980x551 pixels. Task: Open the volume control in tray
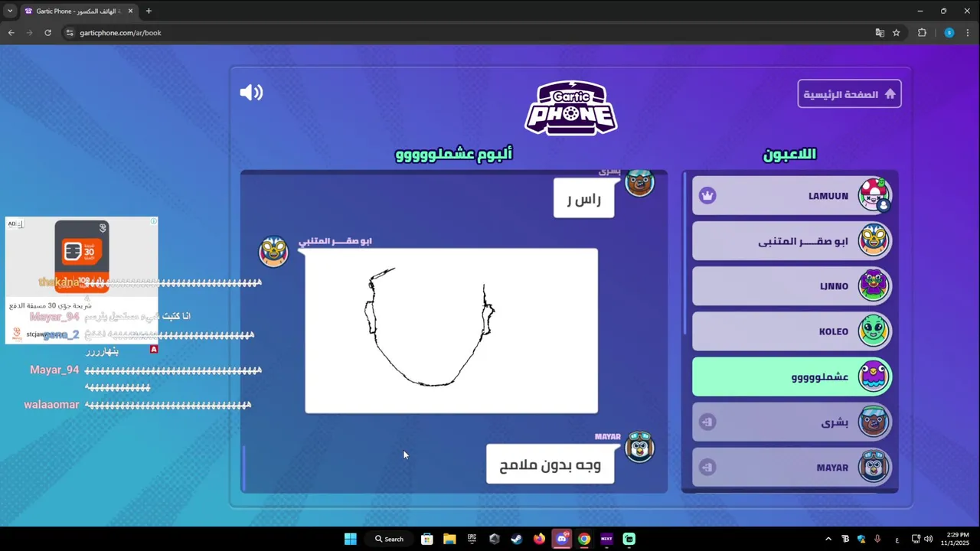tap(929, 539)
